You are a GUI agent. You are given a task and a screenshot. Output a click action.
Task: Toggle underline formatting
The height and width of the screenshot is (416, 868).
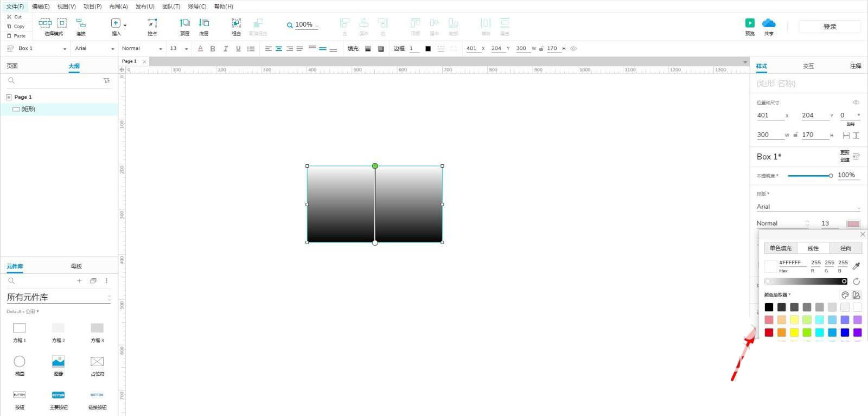pos(238,49)
